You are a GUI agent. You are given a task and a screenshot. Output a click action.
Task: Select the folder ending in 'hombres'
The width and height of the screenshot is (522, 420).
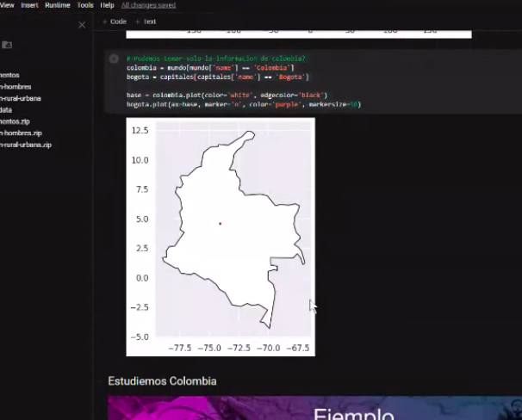point(16,87)
